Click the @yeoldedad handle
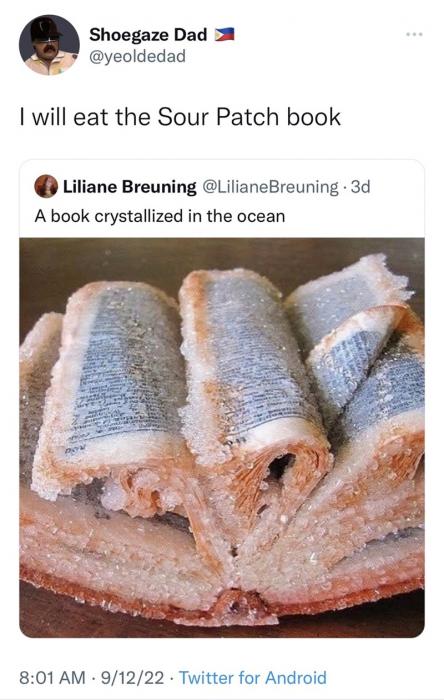 click(x=137, y=57)
